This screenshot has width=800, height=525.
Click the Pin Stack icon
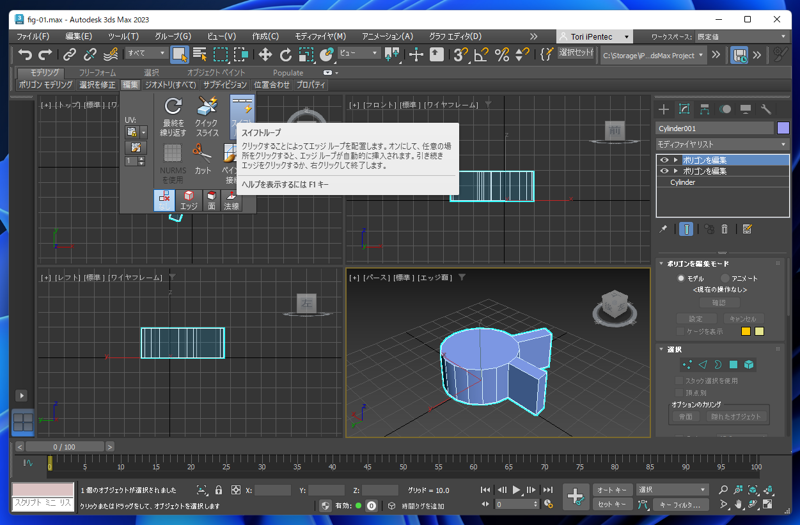click(x=663, y=229)
